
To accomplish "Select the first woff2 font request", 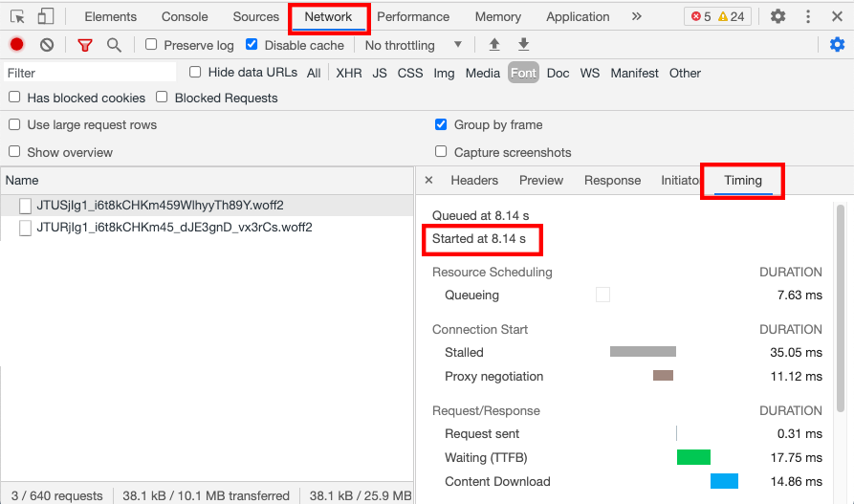I will point(160,205).
